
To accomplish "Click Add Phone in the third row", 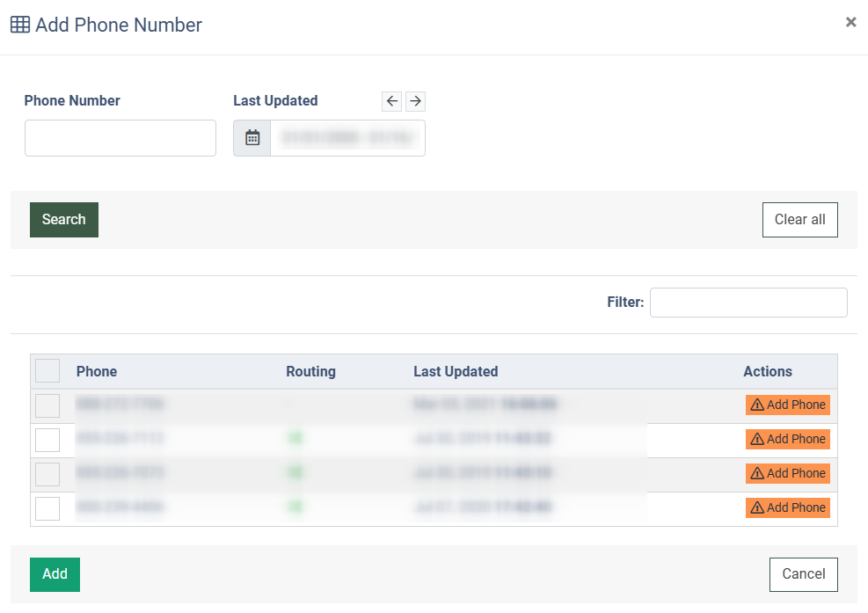I will point(787,474).
